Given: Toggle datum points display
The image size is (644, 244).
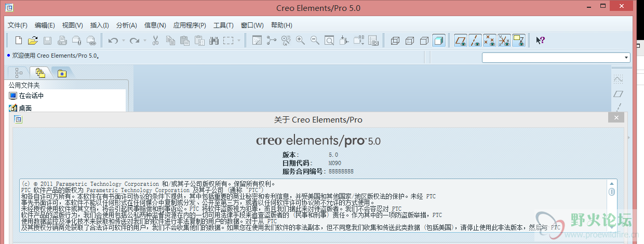Looking at the screenshot, I should point(489,40).
